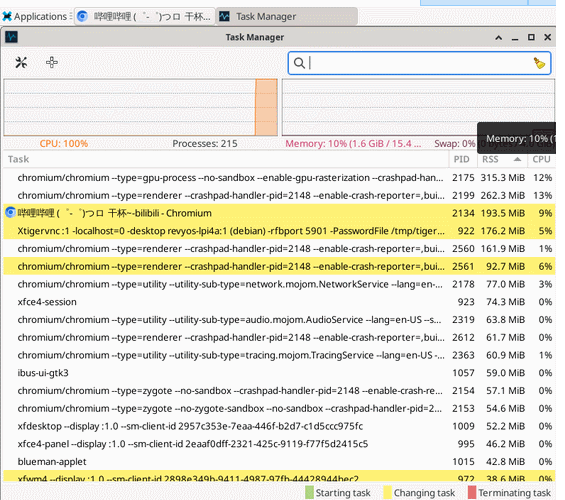565x500 pixels.
Task: Select the blueman-applet process row
Action: pyautogui.click(x=279, y=461)
